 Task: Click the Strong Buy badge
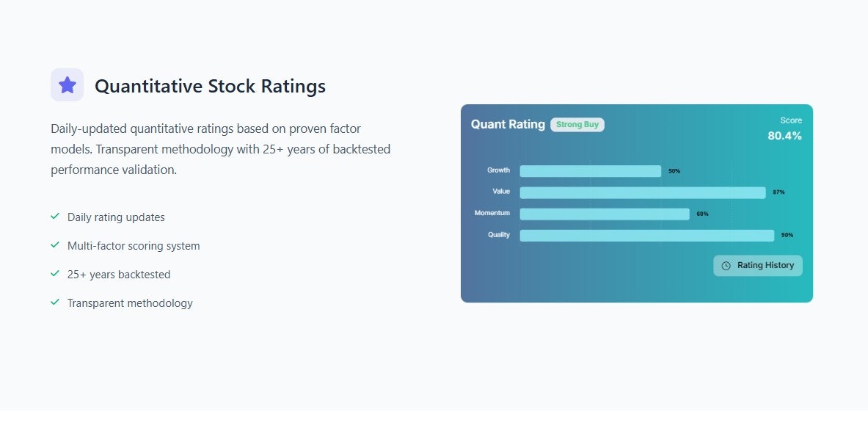[x=577, y=125]
